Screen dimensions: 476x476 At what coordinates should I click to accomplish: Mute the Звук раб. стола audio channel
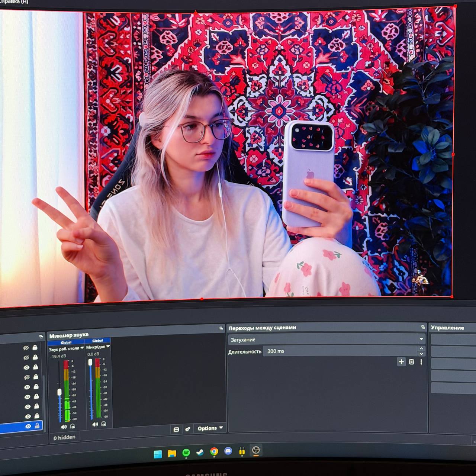click(64, 427)
